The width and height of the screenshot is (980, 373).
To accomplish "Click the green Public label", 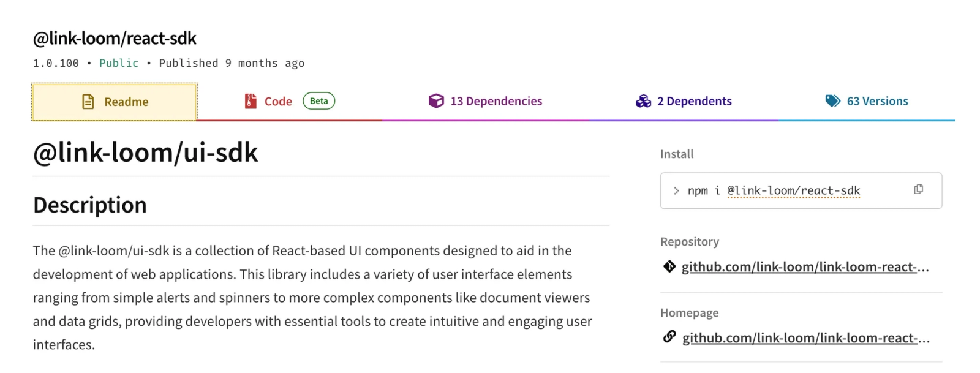I will (119, 63).
